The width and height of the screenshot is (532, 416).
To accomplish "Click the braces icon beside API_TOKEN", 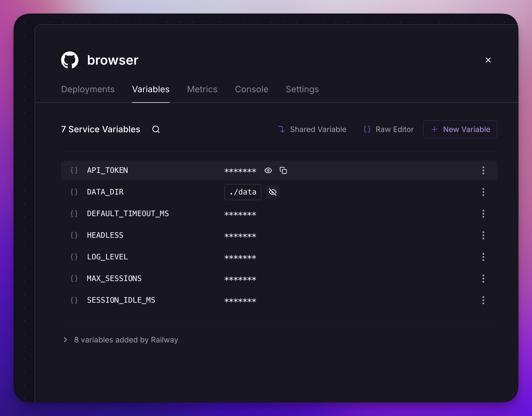I will point(74,170).
